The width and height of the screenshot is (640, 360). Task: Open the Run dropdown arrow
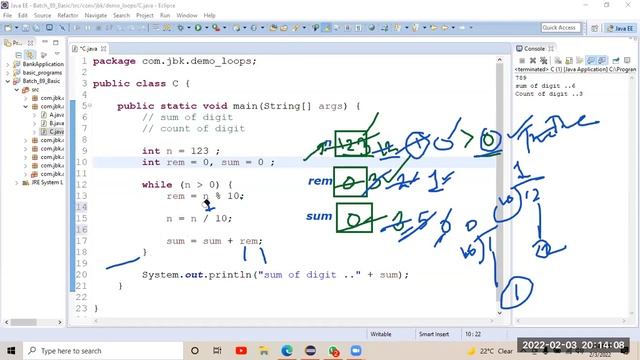click(x=207, y=28)
